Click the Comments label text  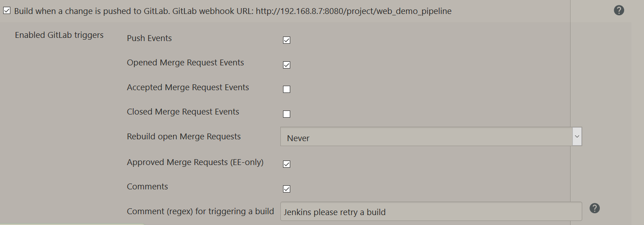click(x=147, y=187)
